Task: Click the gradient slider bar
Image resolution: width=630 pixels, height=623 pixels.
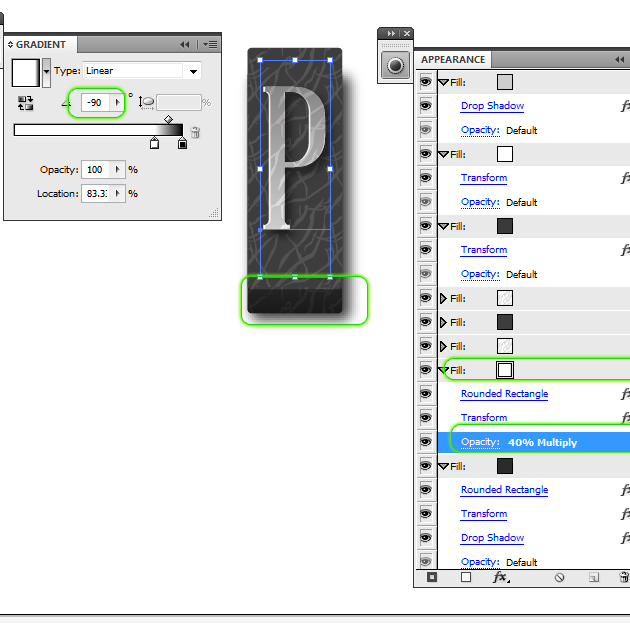Action: (x=98, y=130)
